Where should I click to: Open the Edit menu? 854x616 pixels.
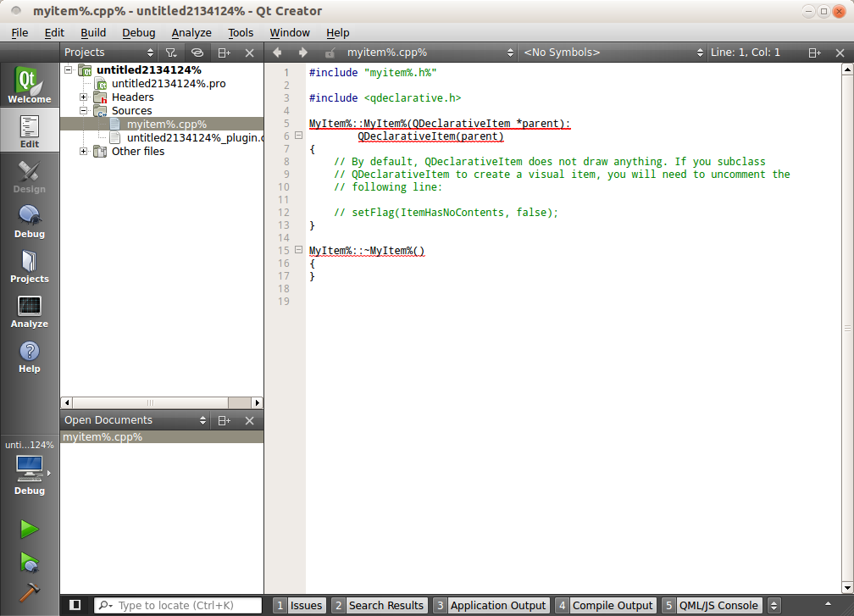(54, 33)
